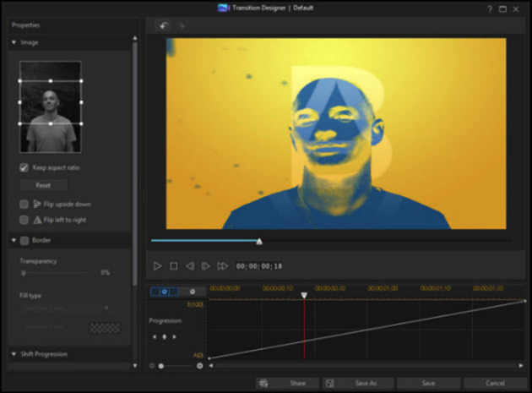Click the Reset button
This screenshot has height=393, width=532.
43,185
